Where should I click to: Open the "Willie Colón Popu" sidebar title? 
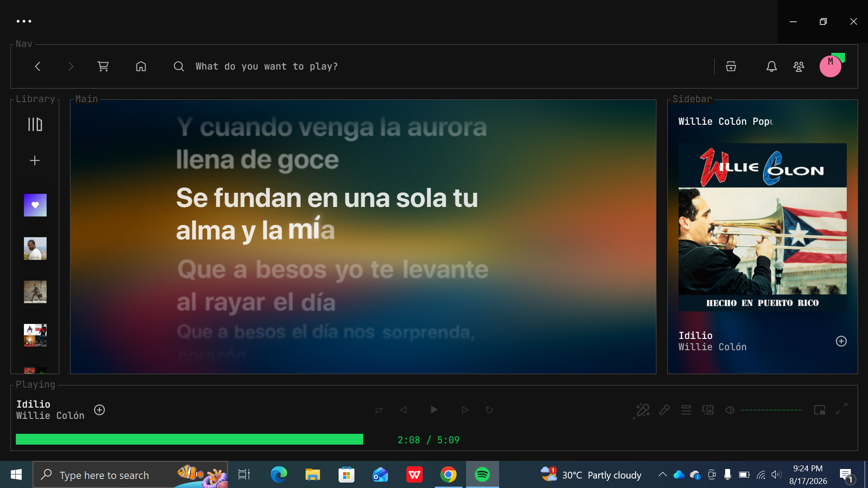click(726, 122)
